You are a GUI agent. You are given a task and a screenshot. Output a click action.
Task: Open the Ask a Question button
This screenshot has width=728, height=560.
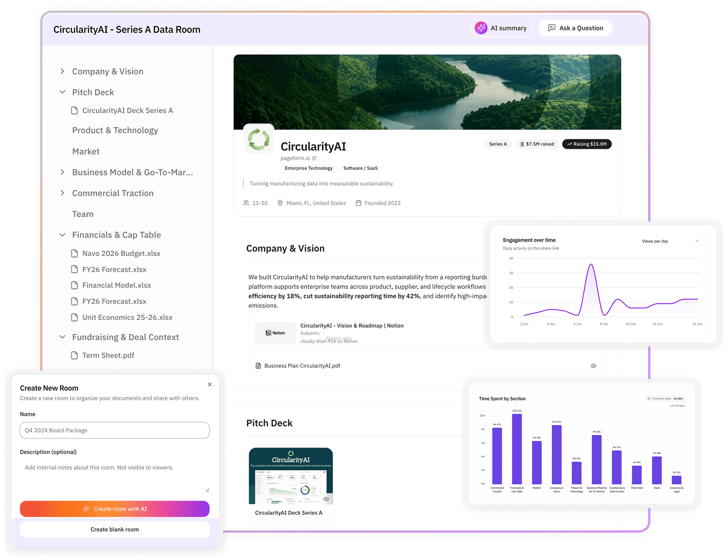(x=575, y=28)
